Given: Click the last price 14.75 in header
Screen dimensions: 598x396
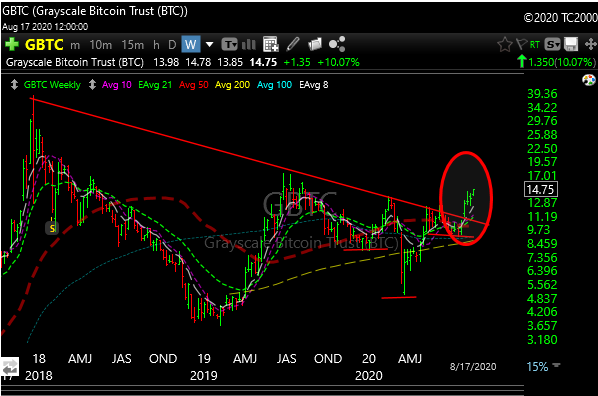Looking at the screenshot, I should [x=263, y=62].
